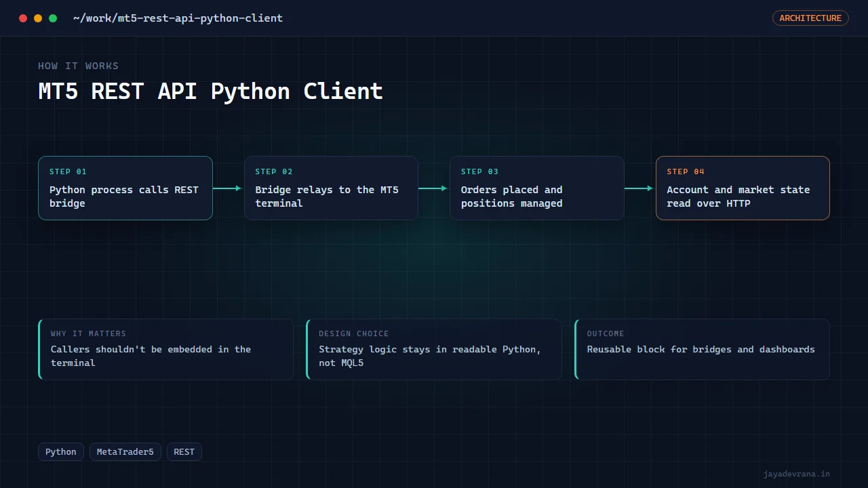Click the MetaTrader5 tag

pos(125,452)
